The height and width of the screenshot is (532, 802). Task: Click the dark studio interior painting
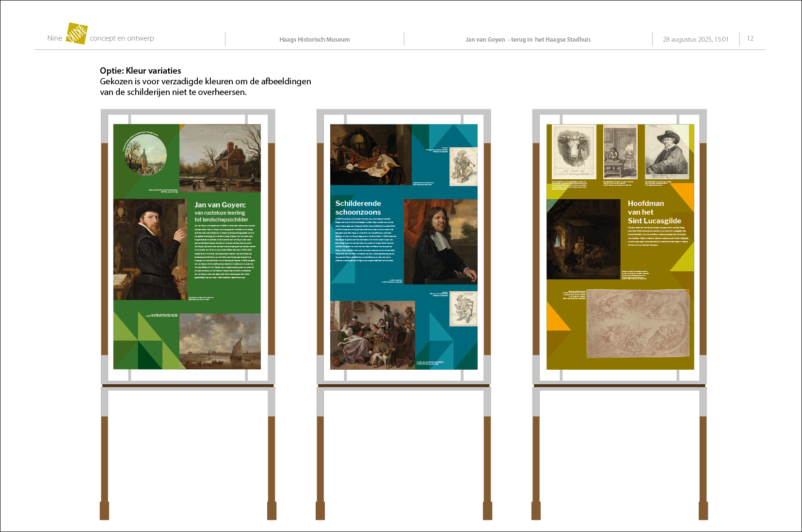[x=583, y=239]
